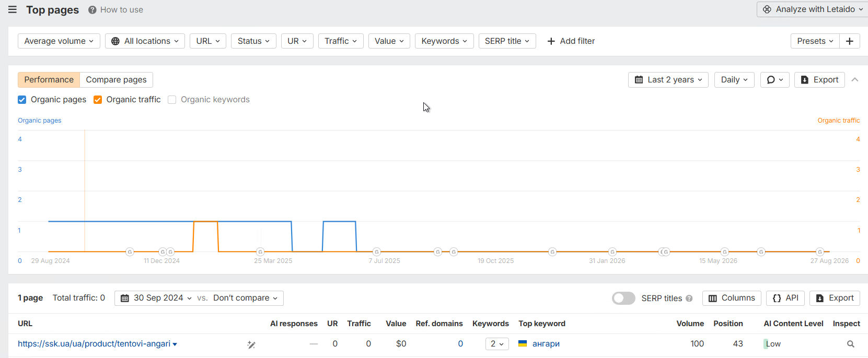
Task: Open the All locations filter
Action: tap(145, 41)
